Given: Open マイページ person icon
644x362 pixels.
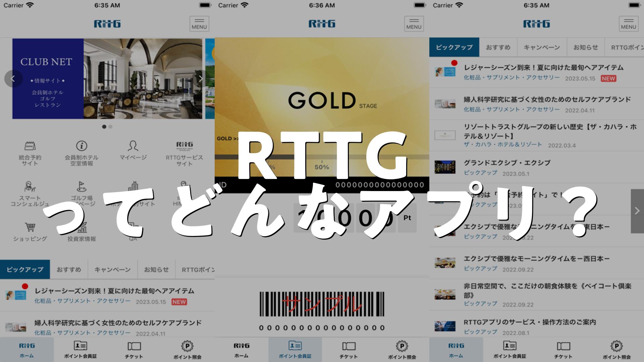Looking at the screenshot, I should click(133, 146).
